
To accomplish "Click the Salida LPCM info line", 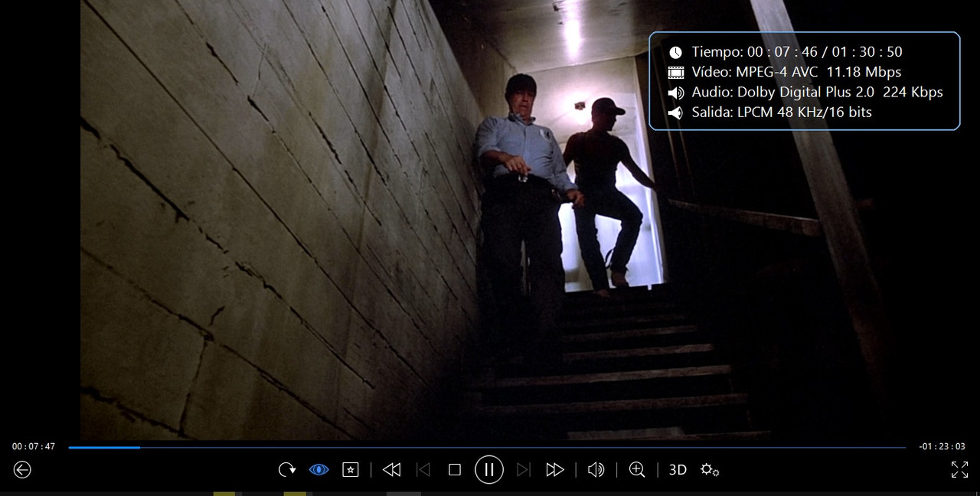I will click(x=770, y=112).
